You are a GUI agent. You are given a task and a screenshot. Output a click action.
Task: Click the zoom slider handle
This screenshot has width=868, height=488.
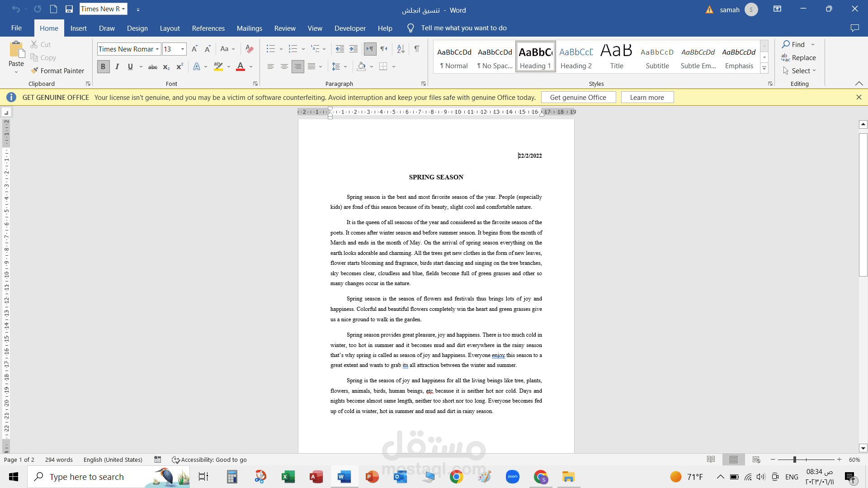794,460
